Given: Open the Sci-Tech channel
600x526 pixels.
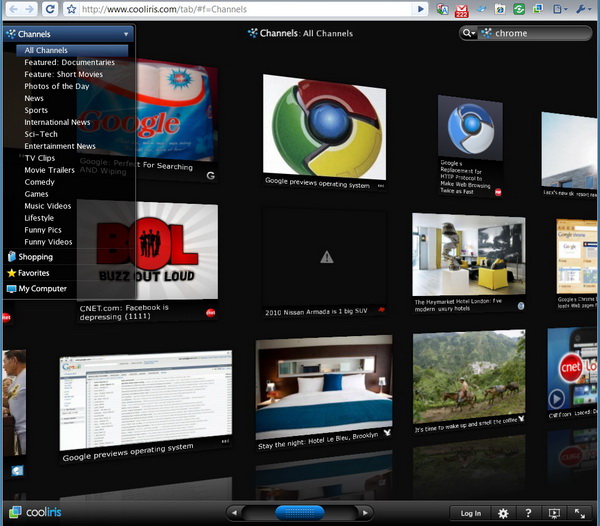Looking at the screenshot, I should [41, 134].
